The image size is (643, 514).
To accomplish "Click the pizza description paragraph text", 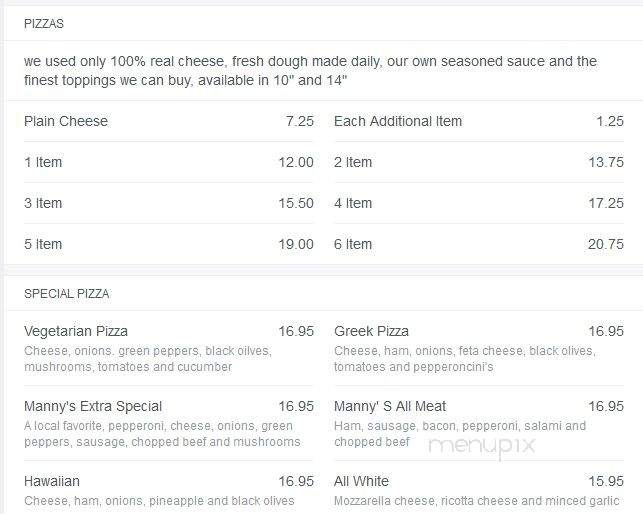I will [310, 71].
